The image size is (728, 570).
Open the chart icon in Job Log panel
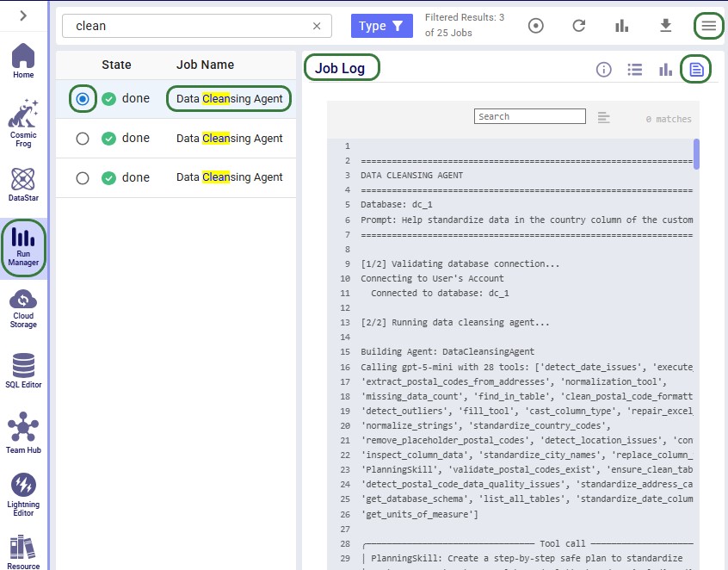tap(666, 70)
